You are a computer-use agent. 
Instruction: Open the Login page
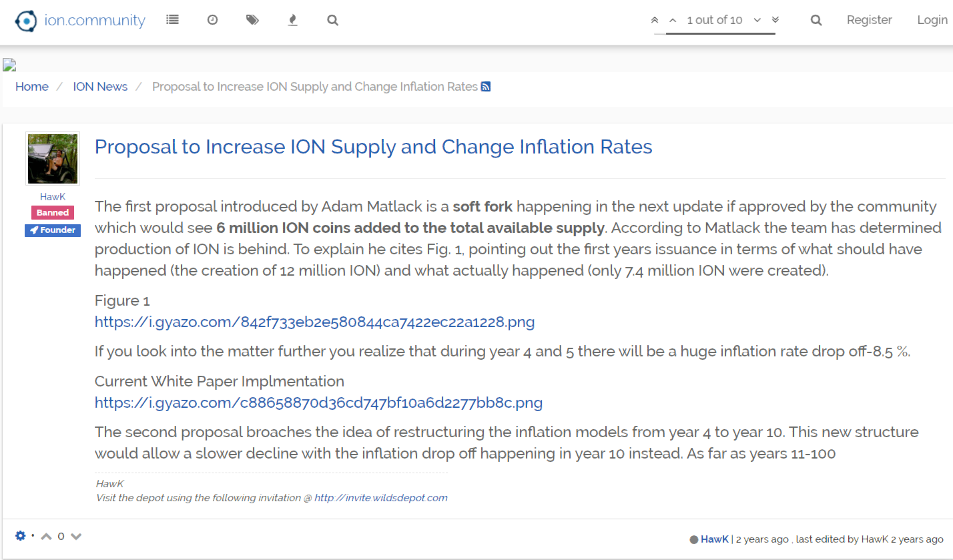932,20
